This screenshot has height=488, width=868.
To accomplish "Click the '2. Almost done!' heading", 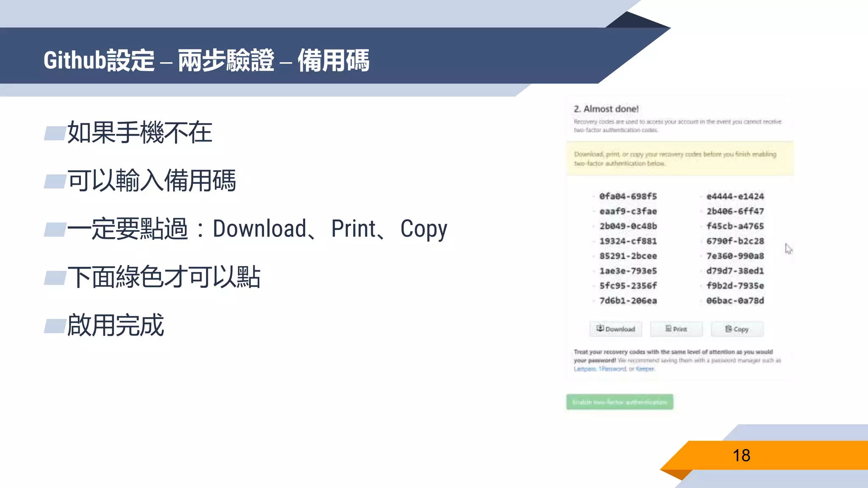I will click(x=606, y=109).
